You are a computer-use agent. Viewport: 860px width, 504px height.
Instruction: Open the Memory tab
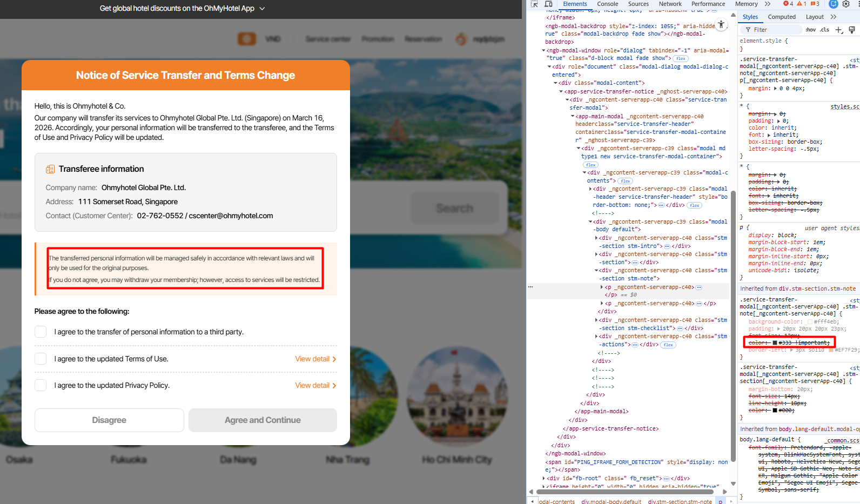click(x=747, y=4)
